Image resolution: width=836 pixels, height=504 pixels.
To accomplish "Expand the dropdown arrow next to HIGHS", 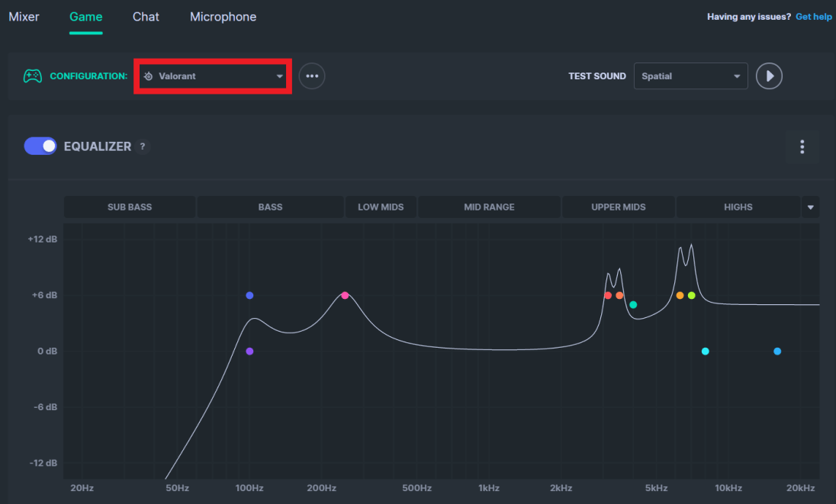I will [x=810, y=207].
